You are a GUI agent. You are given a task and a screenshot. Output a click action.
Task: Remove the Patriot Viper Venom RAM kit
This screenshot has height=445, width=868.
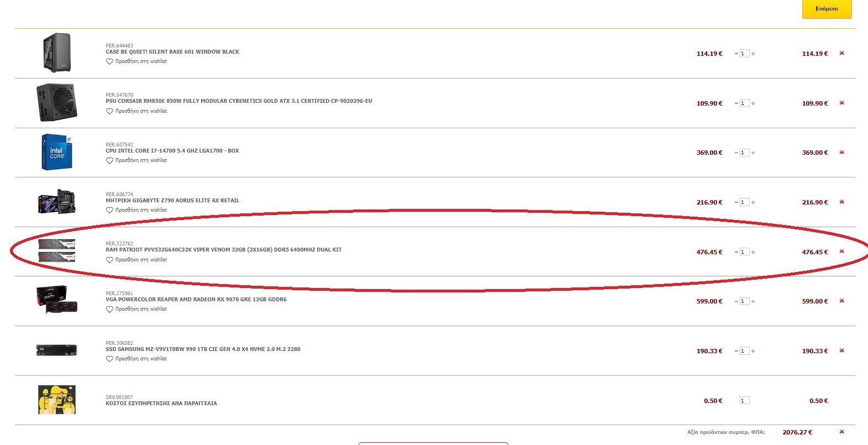point(841,251)
